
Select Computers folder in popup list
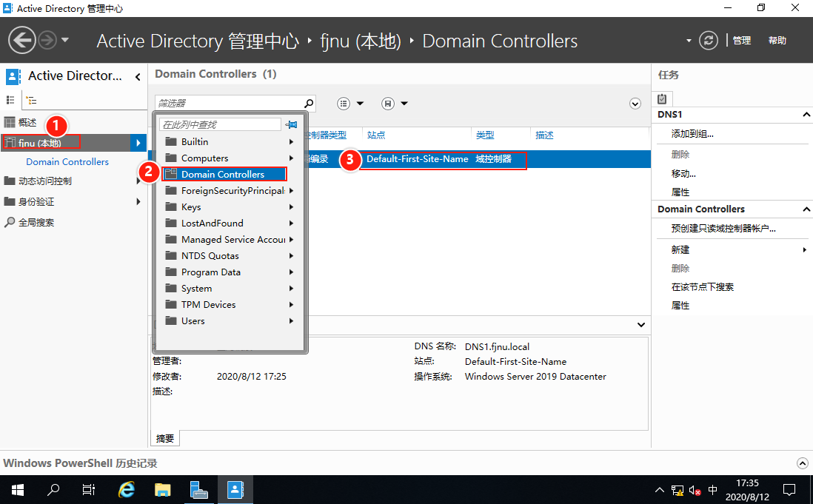(x=230, y=158)
